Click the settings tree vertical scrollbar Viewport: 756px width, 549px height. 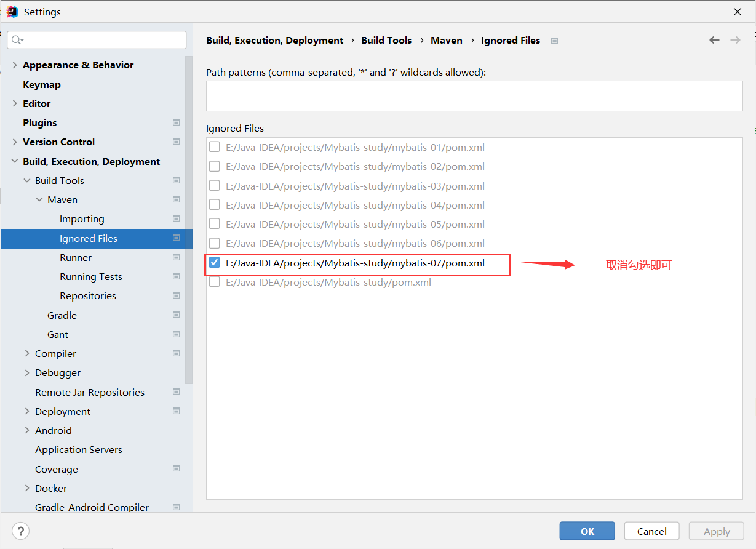[x=189, y=220]
